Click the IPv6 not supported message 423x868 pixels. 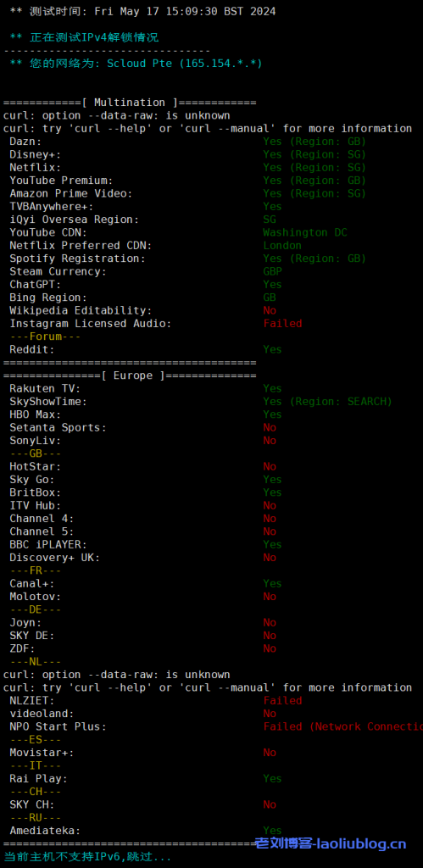click(87, 857)
